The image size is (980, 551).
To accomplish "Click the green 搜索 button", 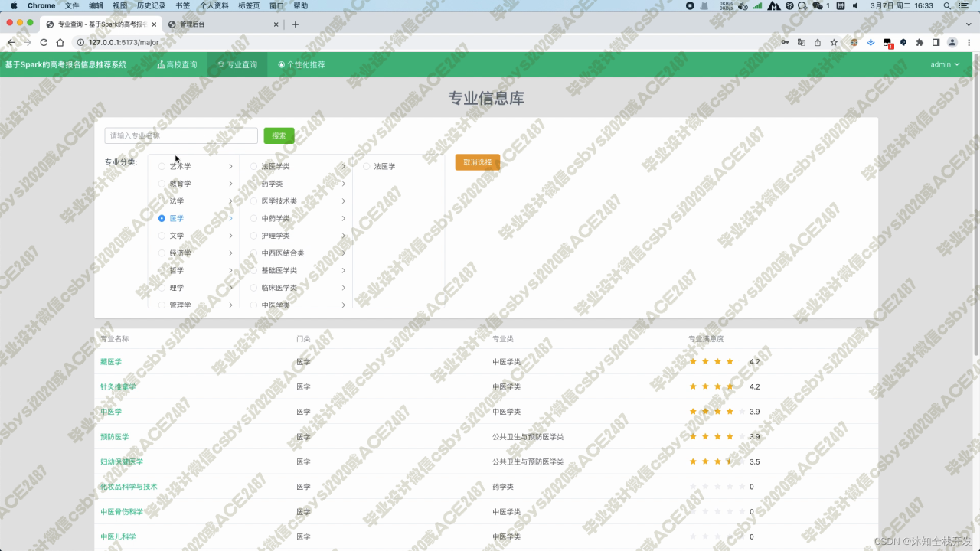I will pos(279,135).
